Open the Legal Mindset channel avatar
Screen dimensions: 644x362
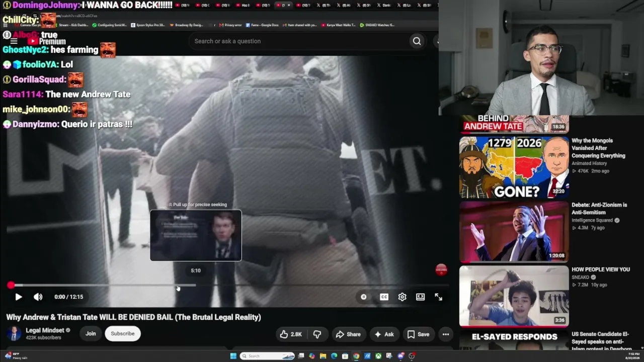14,333
